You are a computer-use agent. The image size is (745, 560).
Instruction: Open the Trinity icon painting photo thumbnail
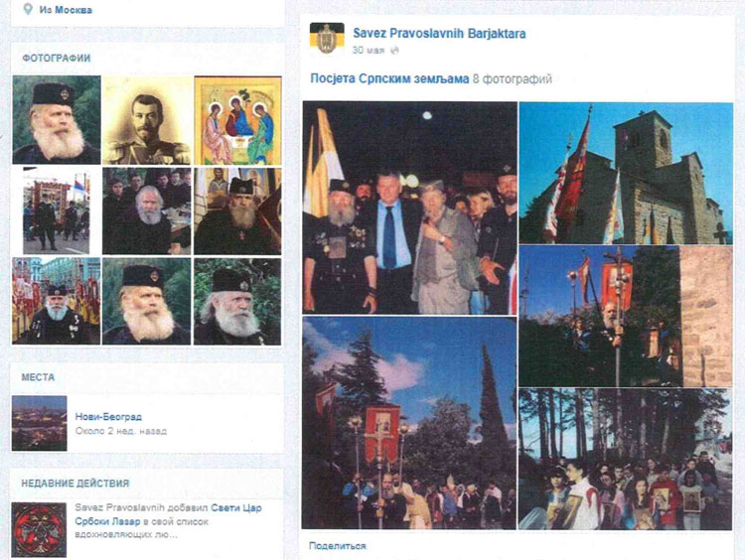coord(238,121)
